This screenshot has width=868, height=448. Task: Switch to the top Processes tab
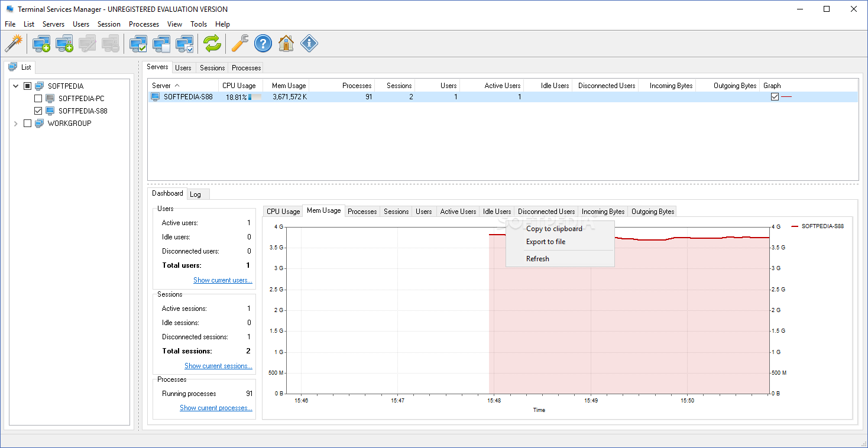click(x=247, y=68)
